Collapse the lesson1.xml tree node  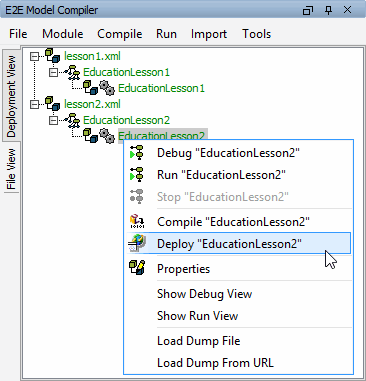[x=34, y=57]
